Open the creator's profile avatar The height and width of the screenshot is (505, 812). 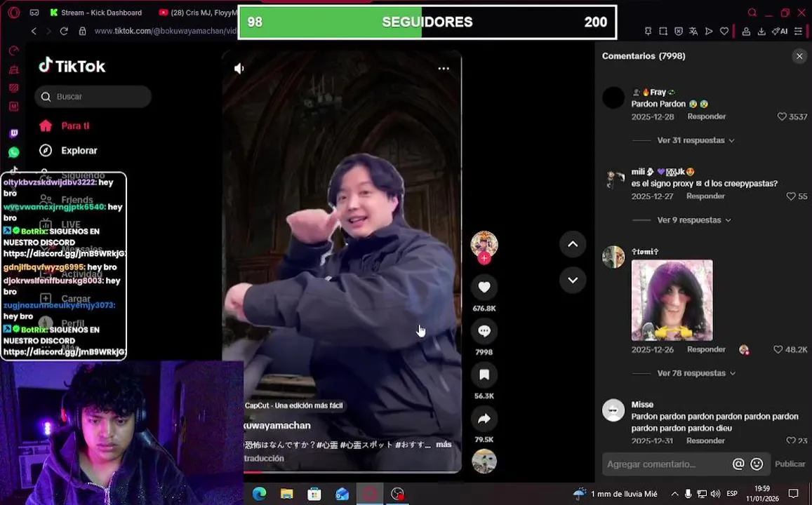[x=484, y=244]
